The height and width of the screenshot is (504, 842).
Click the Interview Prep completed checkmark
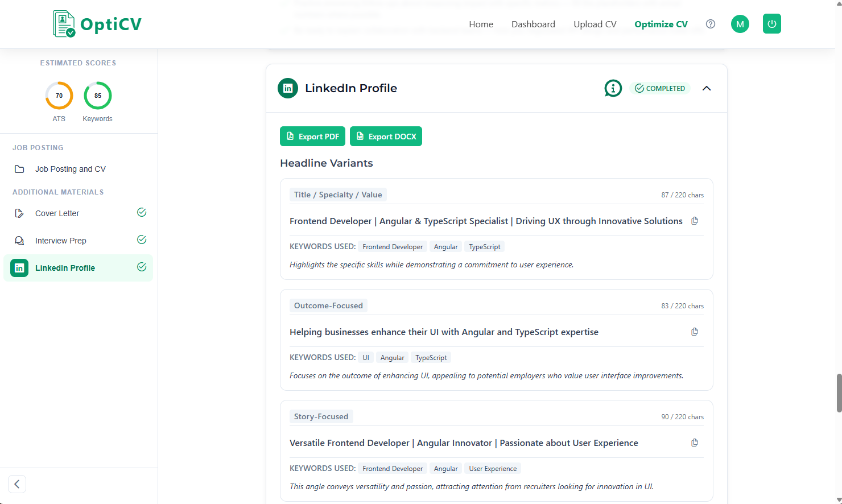[x=142, y=239]
